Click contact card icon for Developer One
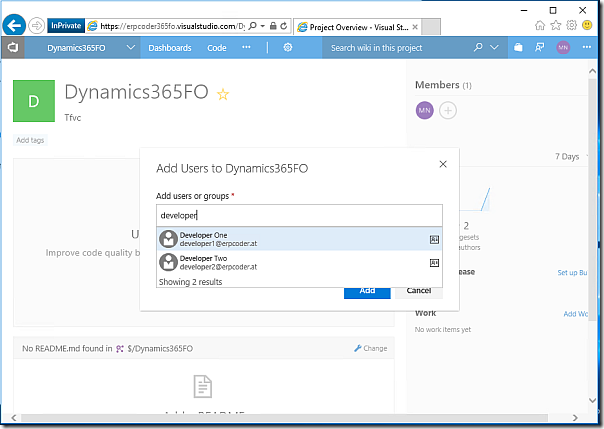604x429 pixels. pyautogui.click(x=434, y=240)
